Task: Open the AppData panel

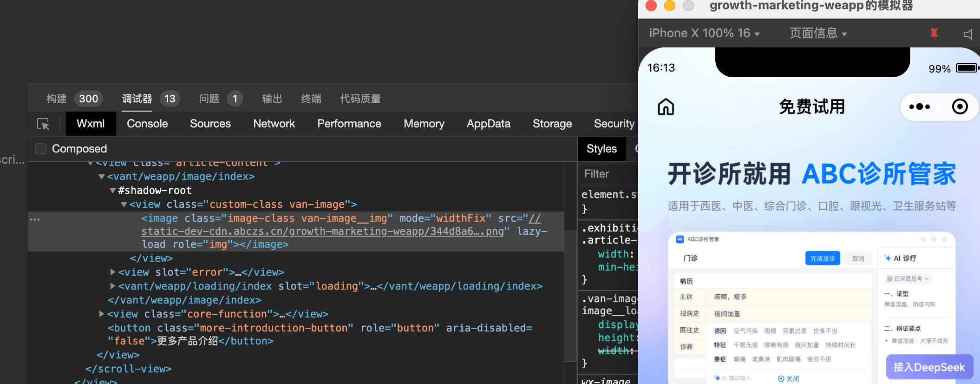Action: 489,124
